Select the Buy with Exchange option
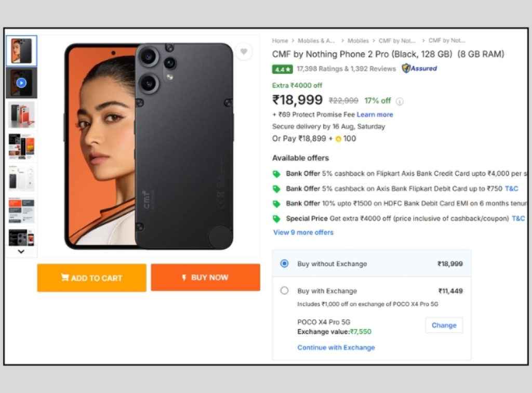532x393 pixels. point(284,291)
